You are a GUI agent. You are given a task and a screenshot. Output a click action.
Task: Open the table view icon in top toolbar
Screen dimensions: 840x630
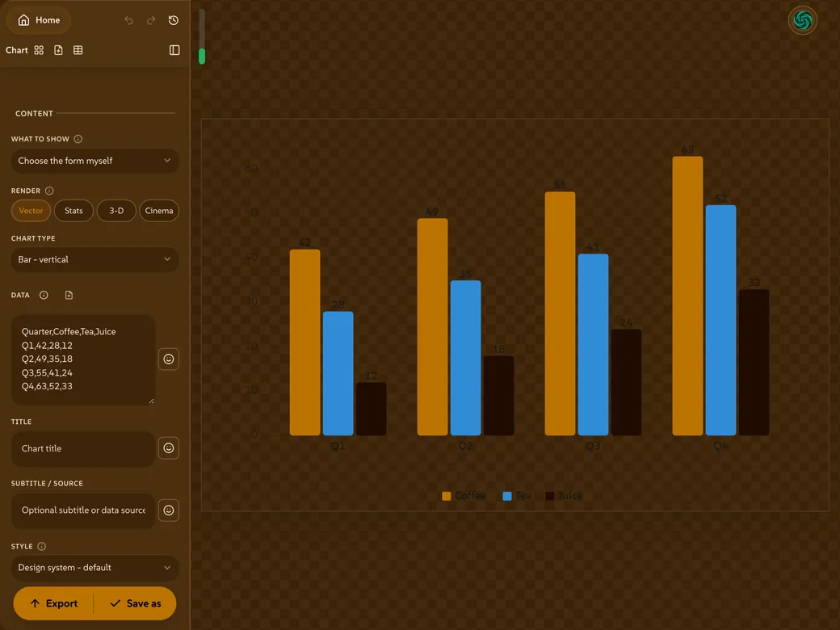click(78, 50)
